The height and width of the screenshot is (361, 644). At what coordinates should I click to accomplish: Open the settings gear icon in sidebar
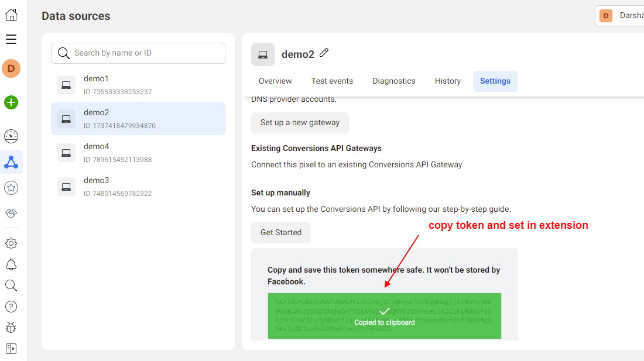tap(11, 243)
